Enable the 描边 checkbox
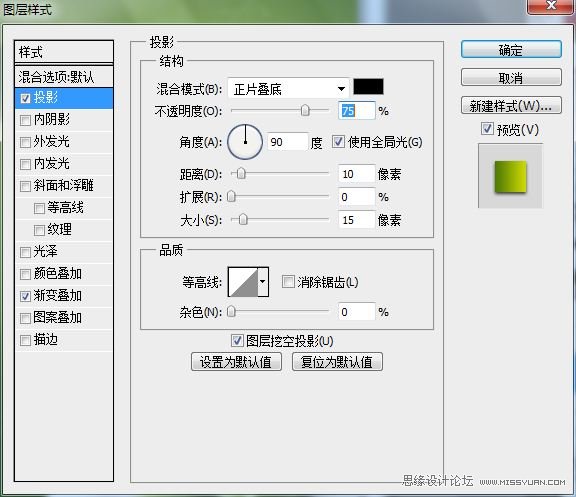576x497 pixels. click(x=25, y=341)
